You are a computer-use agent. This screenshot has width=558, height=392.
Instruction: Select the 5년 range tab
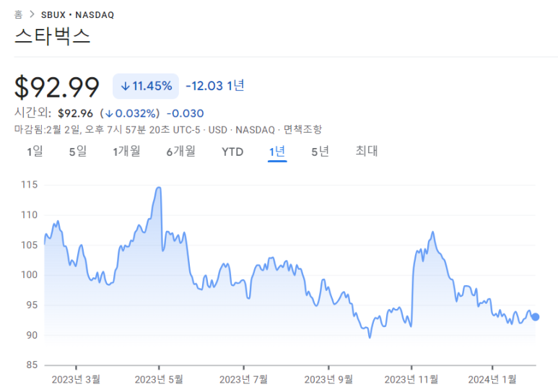(321, 152)
